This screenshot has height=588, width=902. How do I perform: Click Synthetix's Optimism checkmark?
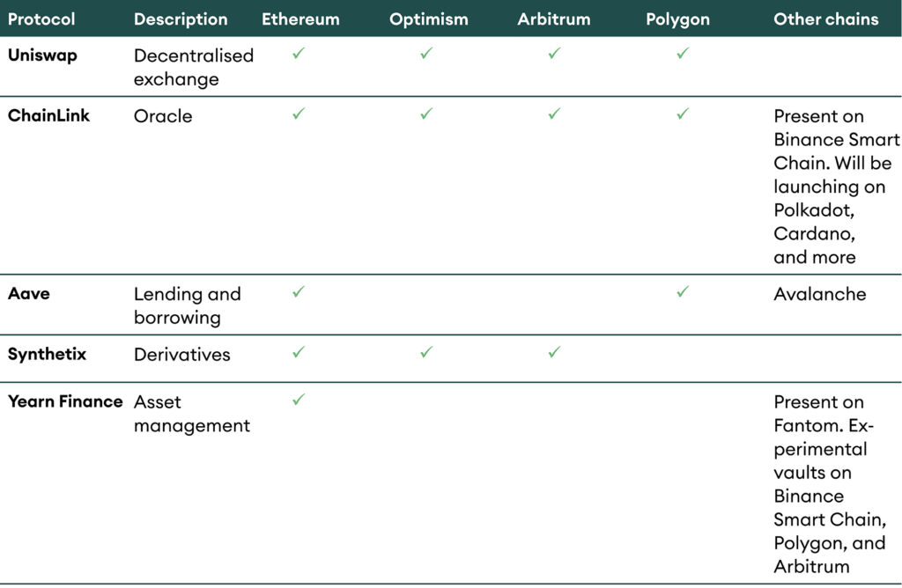(x=426, y=352)
